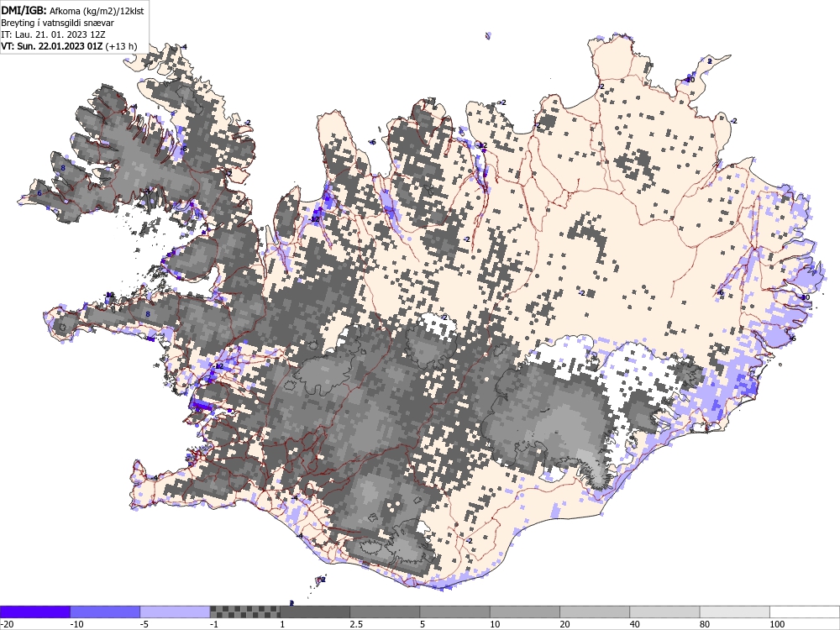Viewport: 840px width, 630px height.
Task: Click the gray 10 to 20 legend swatch
Action: [525, 612]
